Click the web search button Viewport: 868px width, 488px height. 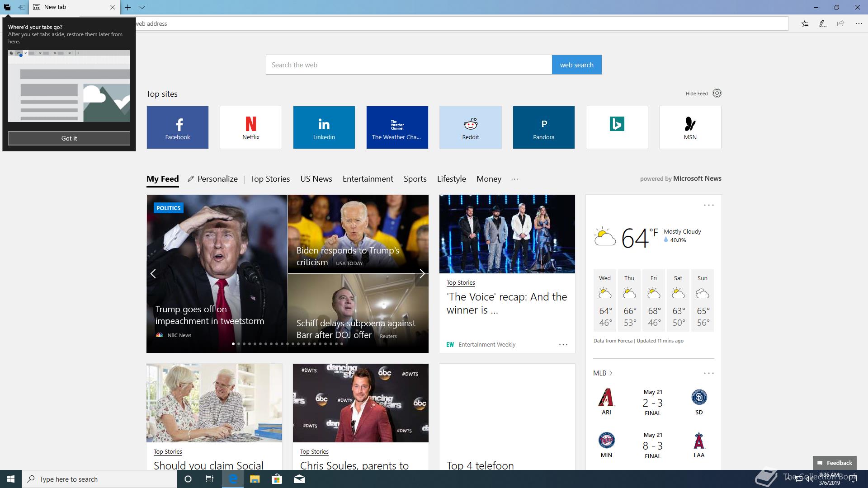[x=576, y=65]
